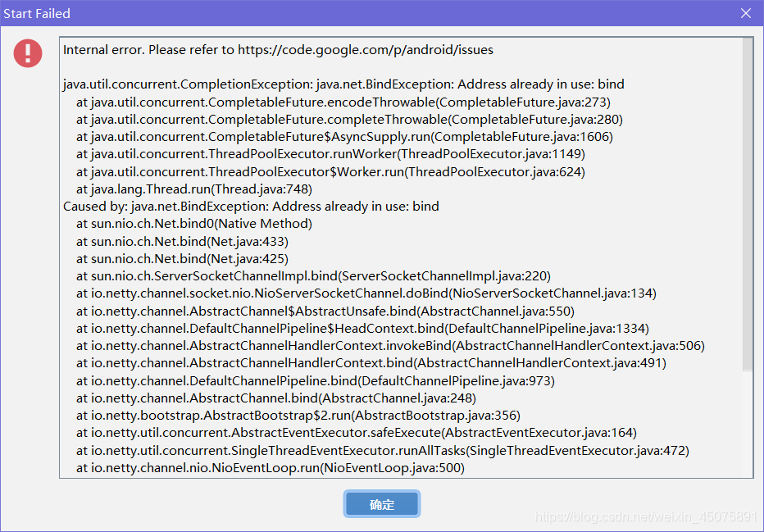The width and height of the screenshot is (764, 532).
Task: Select the 'Net.bind(Net.java:433)' line
Action: coord(182,241)
